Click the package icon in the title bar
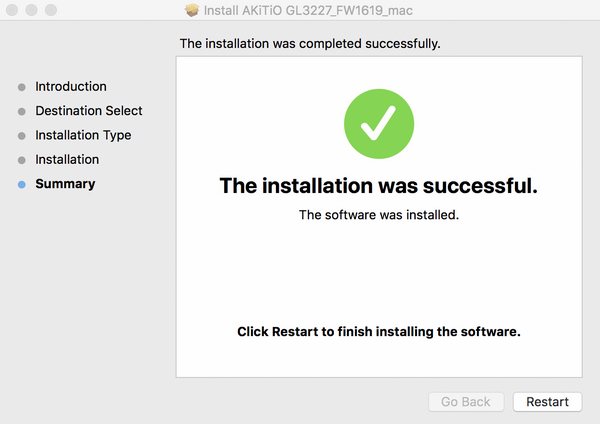This screenshot has height=424, width=600. pos(193,10)
